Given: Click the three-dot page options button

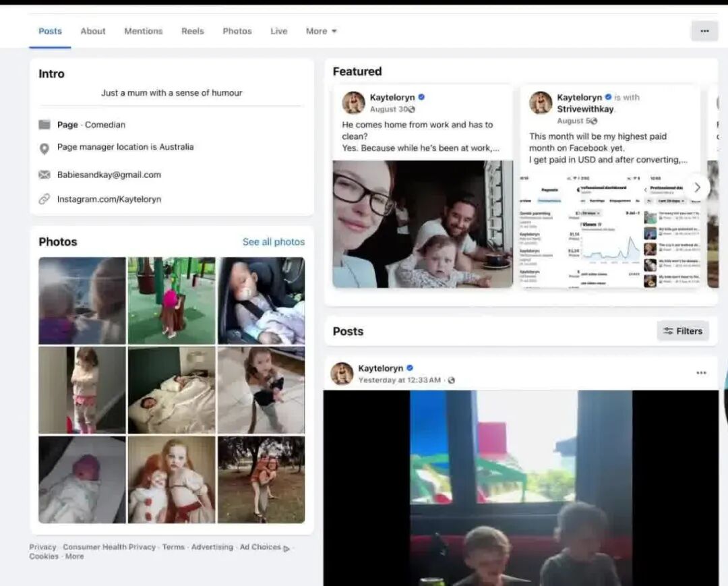Looking at the screenshot, I should point(704,31).
